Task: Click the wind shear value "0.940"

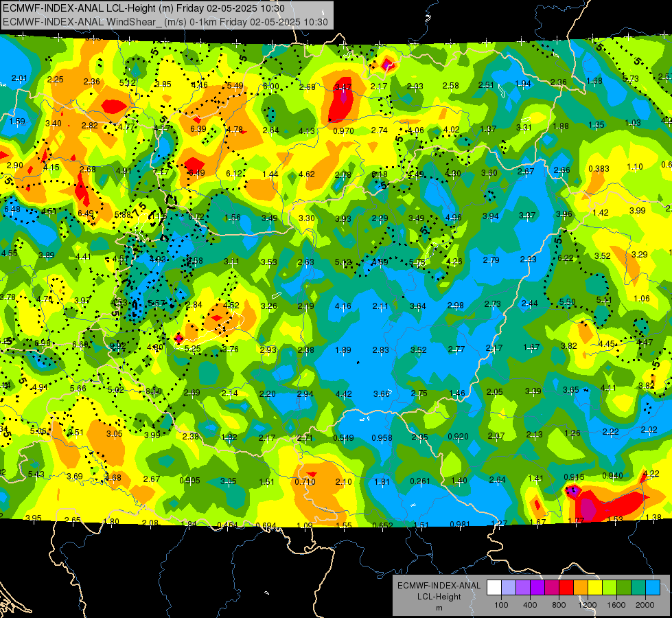Action: [x=612, y=475]
